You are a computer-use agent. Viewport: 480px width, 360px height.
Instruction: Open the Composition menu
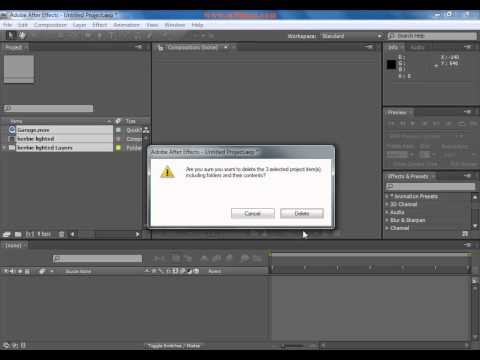click(50, 25)
